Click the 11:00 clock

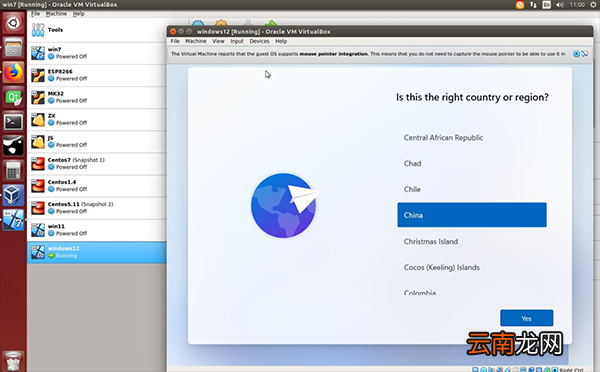577,5
